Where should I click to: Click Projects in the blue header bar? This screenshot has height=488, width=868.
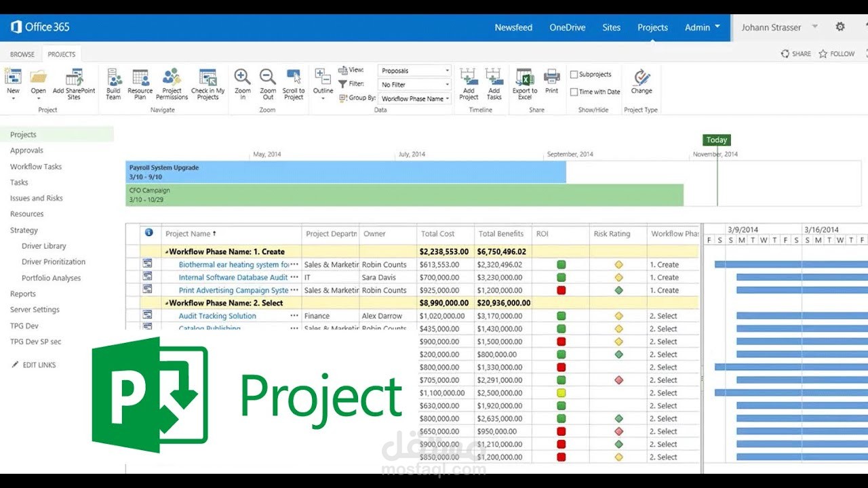pyautogui.click(x=652, y=28)
